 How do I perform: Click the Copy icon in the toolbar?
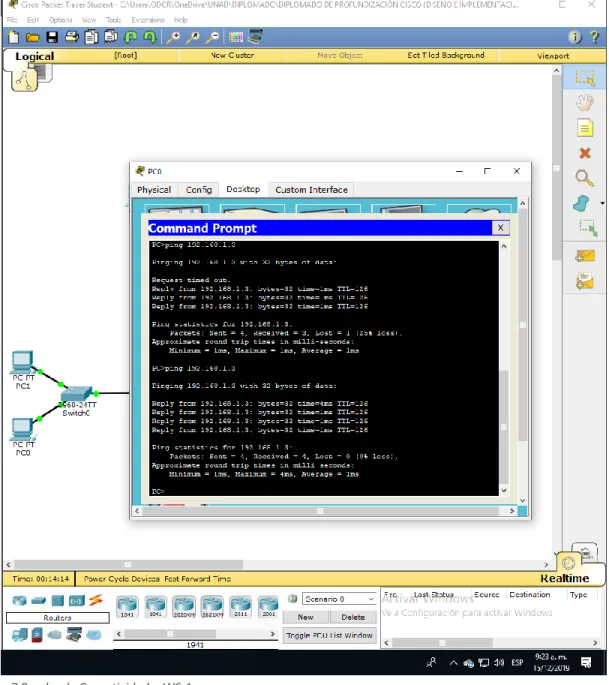point(91,38)
